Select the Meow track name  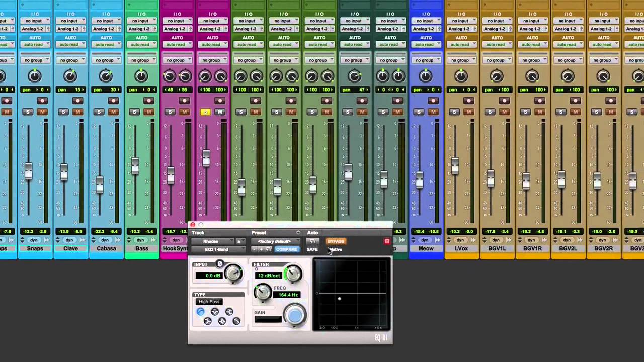[425, 249]
